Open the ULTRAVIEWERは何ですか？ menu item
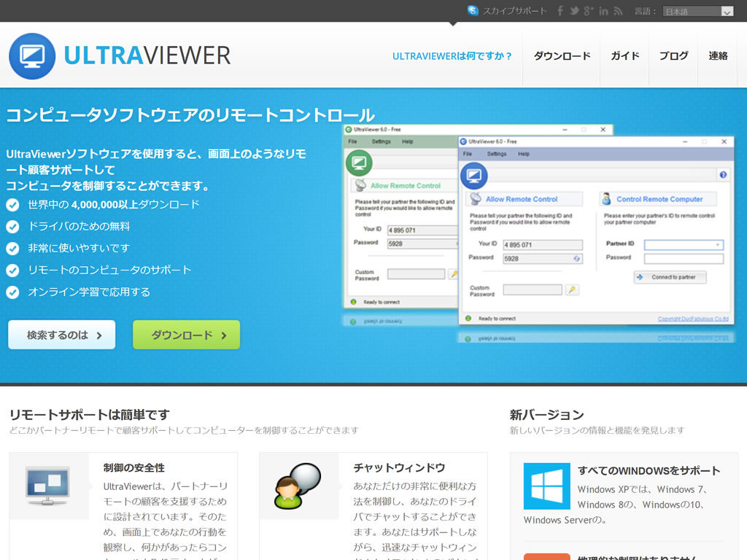The height and width of the screenshot is (560, 747). [x=452, y=56]
